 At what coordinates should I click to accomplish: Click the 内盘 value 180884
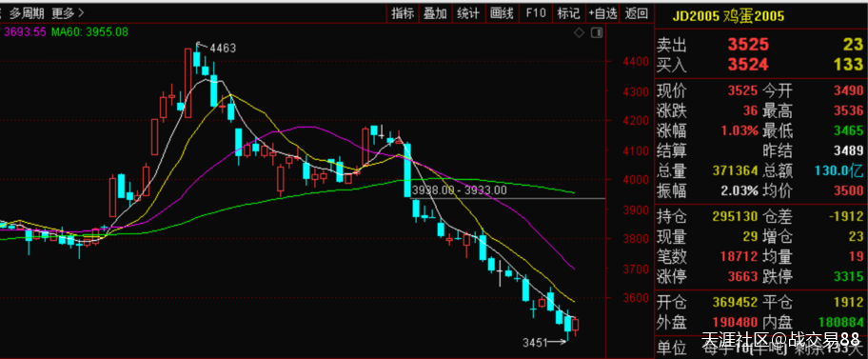[x=841, y=323]
